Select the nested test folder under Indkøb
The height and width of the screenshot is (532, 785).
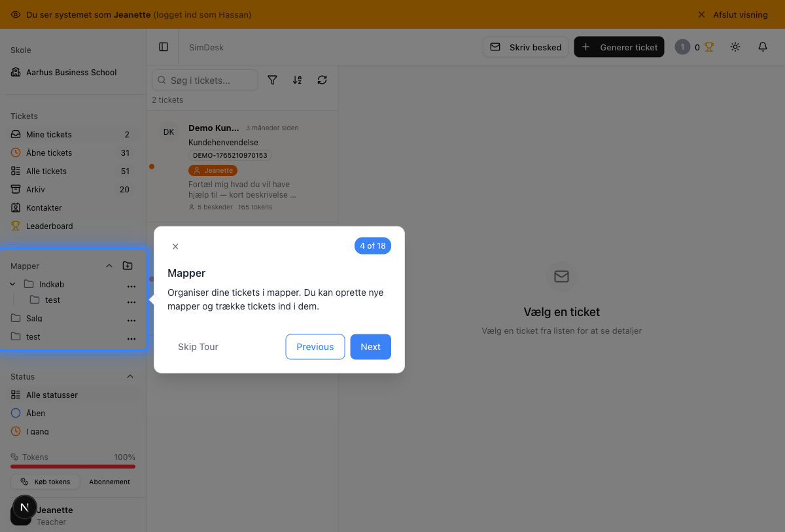tap(52, 300)
